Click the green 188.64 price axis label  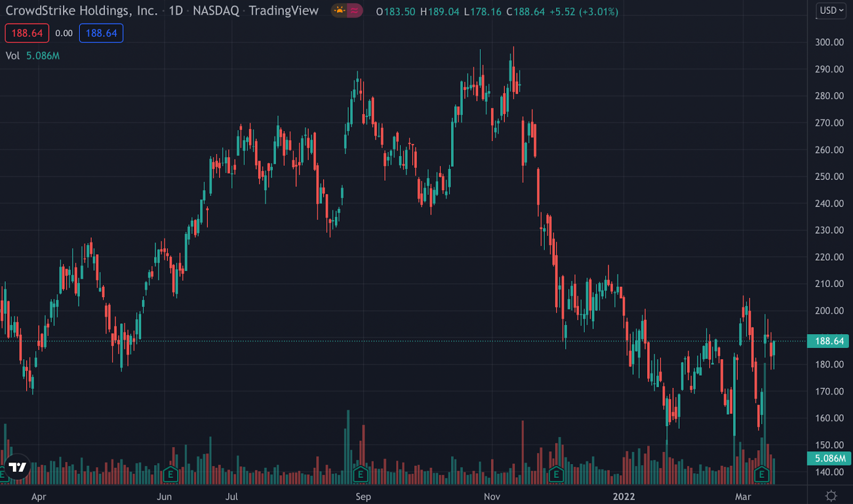tap(828, 341)
